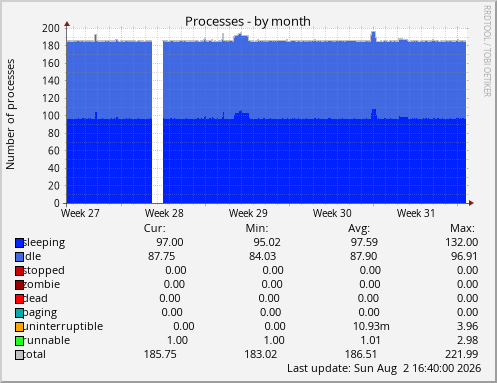
Task: Click uninterruptible average value 10.93m
Action: 371,326
